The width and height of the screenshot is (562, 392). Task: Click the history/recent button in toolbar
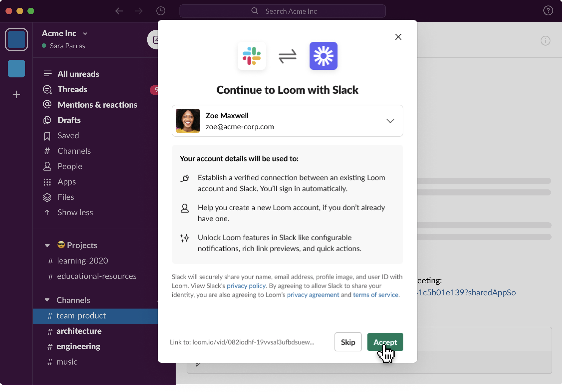click(161, 11)
